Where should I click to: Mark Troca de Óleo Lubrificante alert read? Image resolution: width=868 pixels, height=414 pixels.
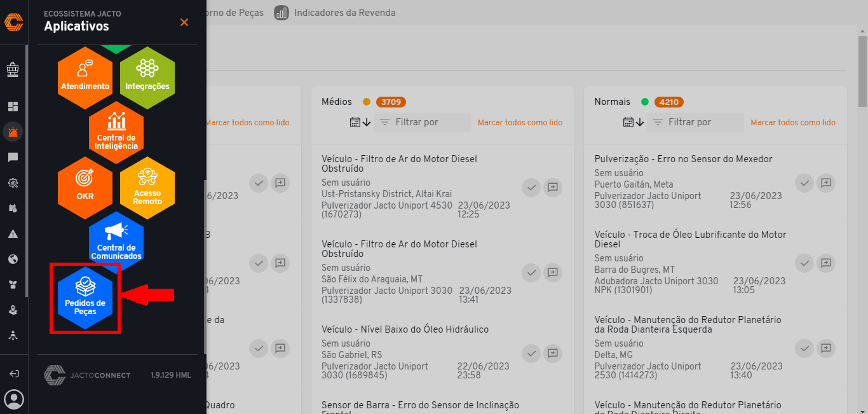[805, 263]
